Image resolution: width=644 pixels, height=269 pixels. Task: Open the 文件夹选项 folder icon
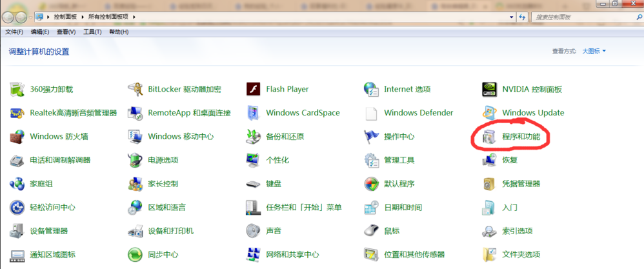pyautogui.click(x=490, y=255)
